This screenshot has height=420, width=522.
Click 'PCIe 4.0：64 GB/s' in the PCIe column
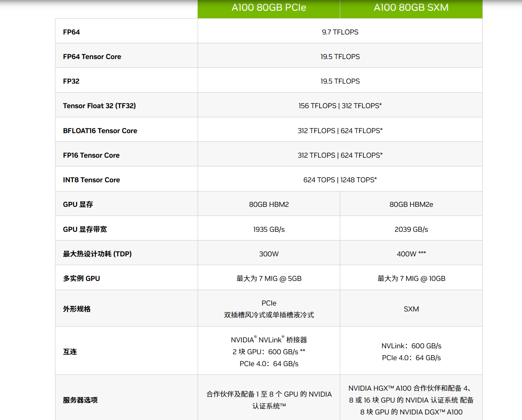pyautogui.click(x=269, y=364)
